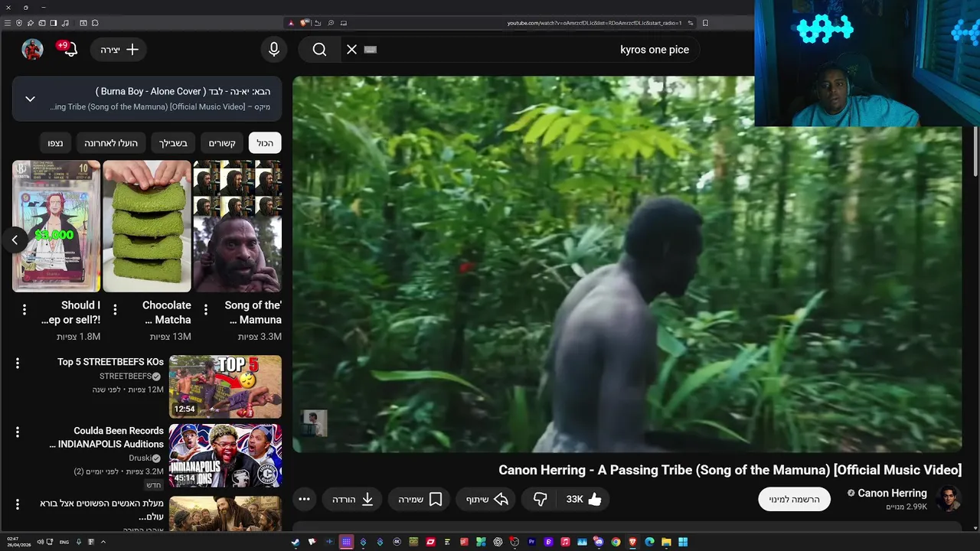The width and height of the screenshot is (980, 551).
Task: Click the browser address bar URL
Action: pyautogui.click(x=594, y=23)
